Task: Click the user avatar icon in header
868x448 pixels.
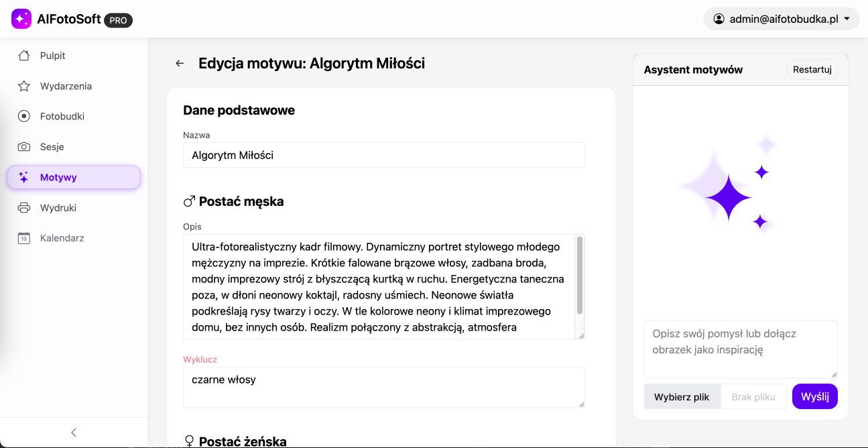Action: (x=719, y=19)
